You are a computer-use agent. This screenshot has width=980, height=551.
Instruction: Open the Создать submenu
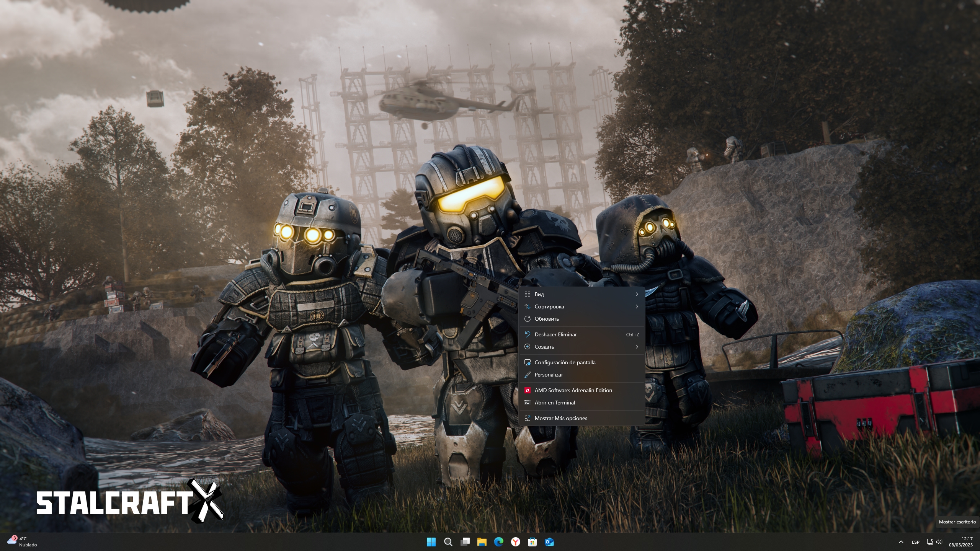[x=581, y=347]
